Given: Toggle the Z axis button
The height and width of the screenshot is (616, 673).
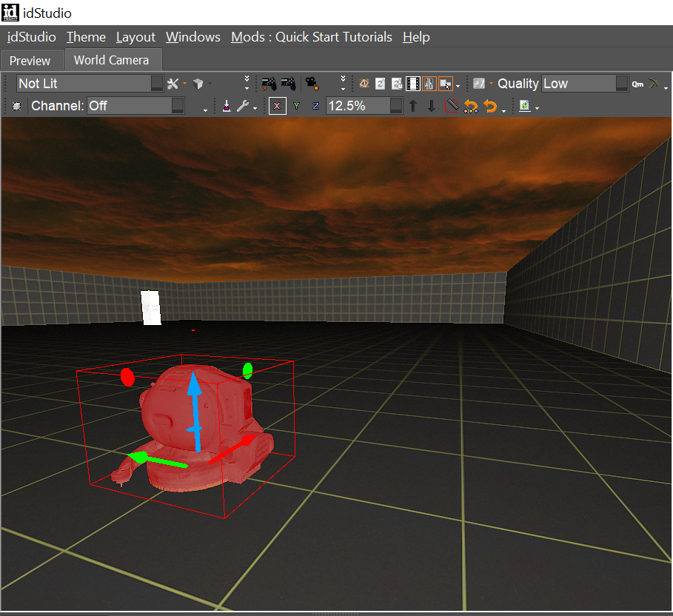Looking at the screenshot, I should coord(315,106).
